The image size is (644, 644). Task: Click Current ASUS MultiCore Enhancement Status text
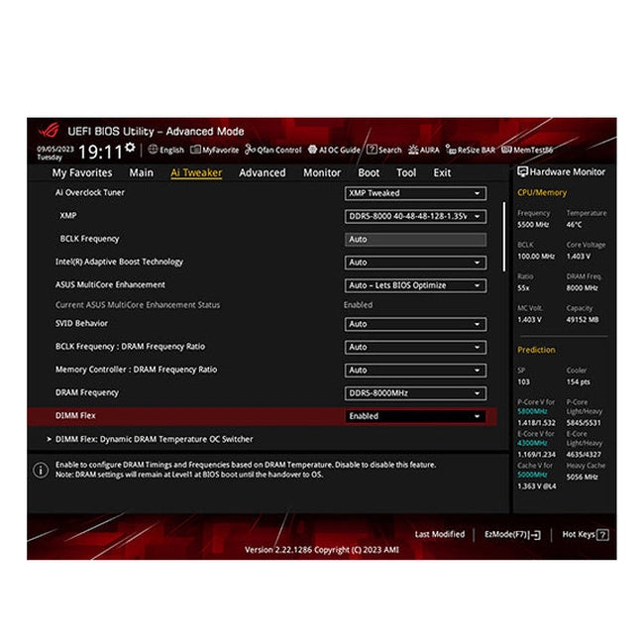(138, 305)
